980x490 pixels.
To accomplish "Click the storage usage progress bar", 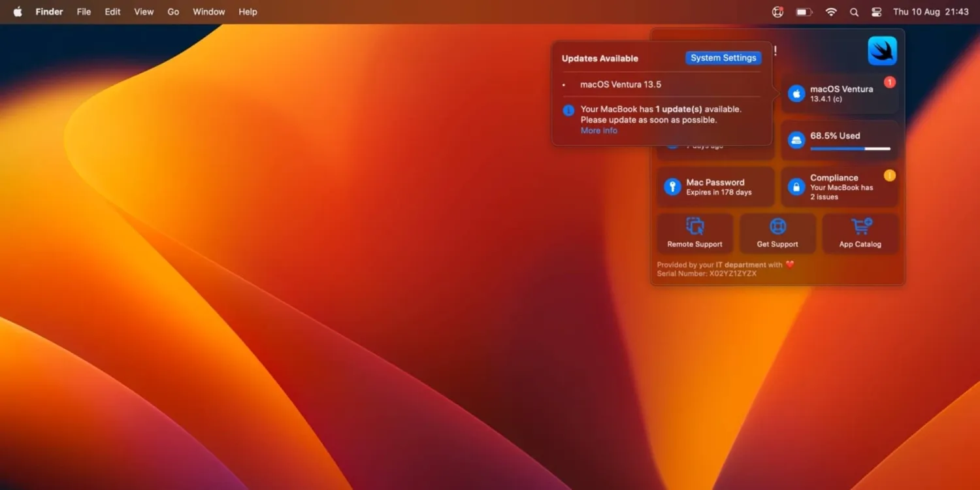I will (850, 149).
